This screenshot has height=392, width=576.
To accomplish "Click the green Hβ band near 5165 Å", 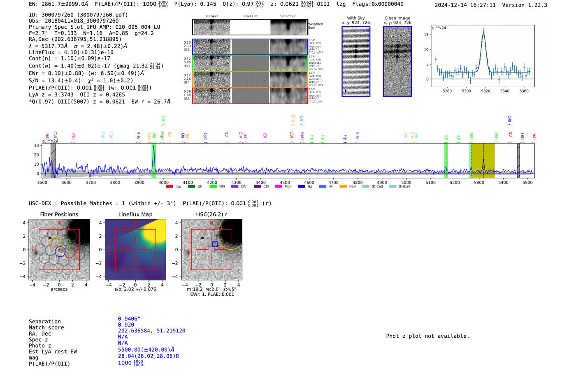I will click(x=446, y=160).
